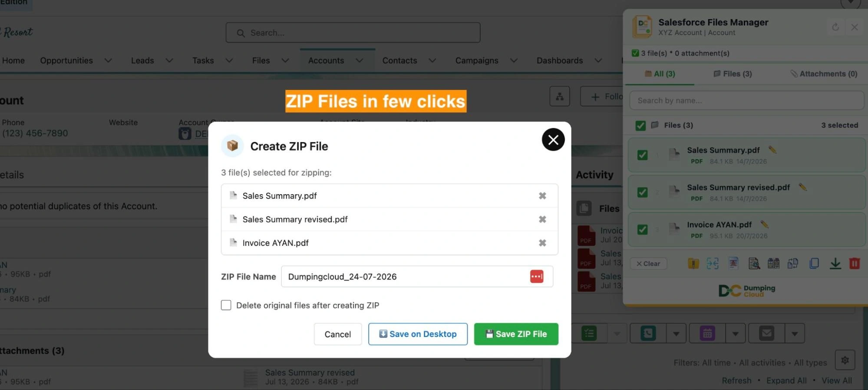Expand the Files nav dropdown chevron
Image resolution: width=868 pixels, height=390 pixels.
285,61
